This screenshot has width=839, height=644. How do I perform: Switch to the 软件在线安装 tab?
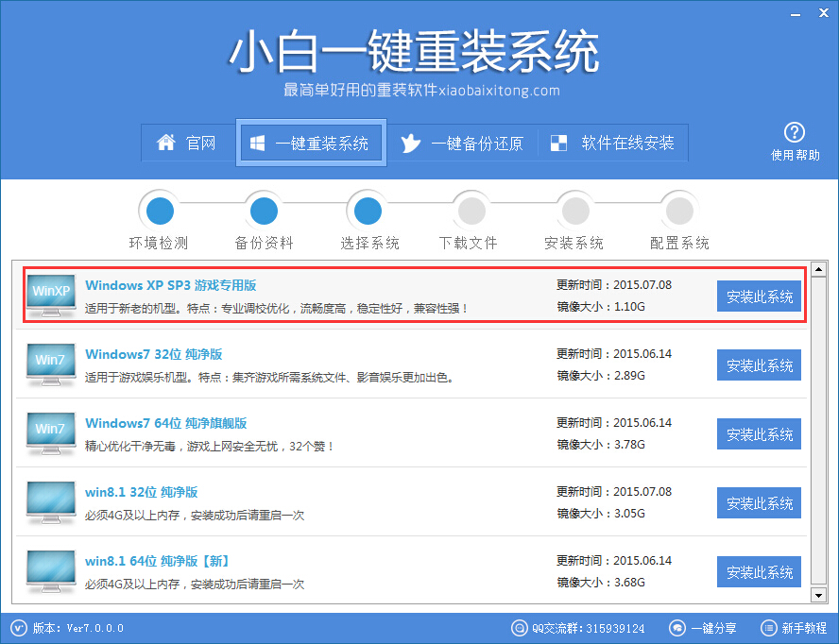613,143
